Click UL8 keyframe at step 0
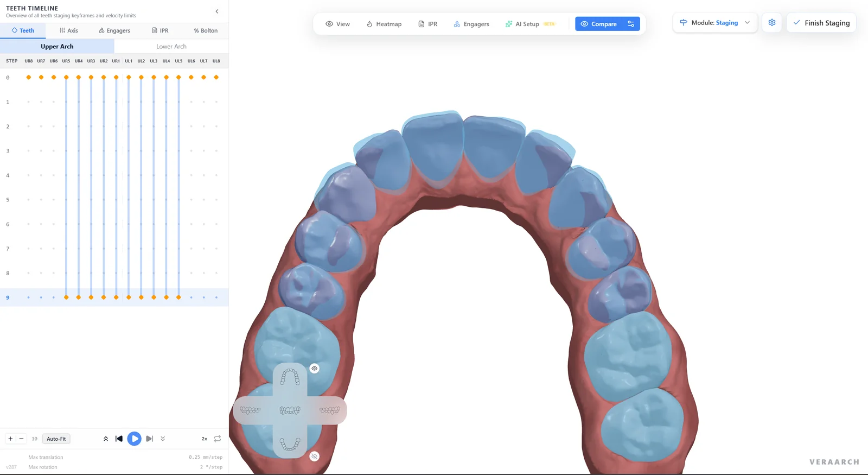The image size is (868, 475). click(x=216, y=78)
